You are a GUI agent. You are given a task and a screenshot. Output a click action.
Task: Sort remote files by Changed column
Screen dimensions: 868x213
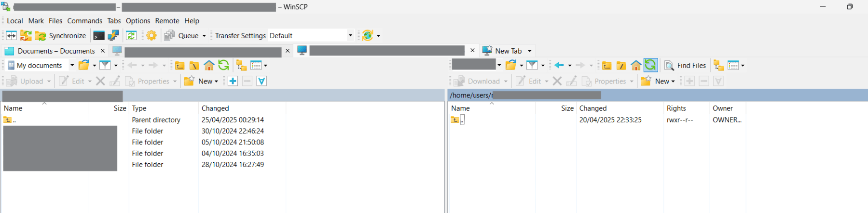(x=593, y=108)
